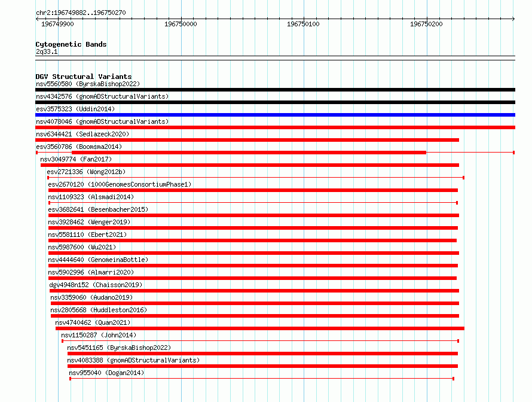The width and height of the screenshot is (532, 402).
Task: Click nsv5902996 (Almarri2020) label
Action: (x=91, y=272)
